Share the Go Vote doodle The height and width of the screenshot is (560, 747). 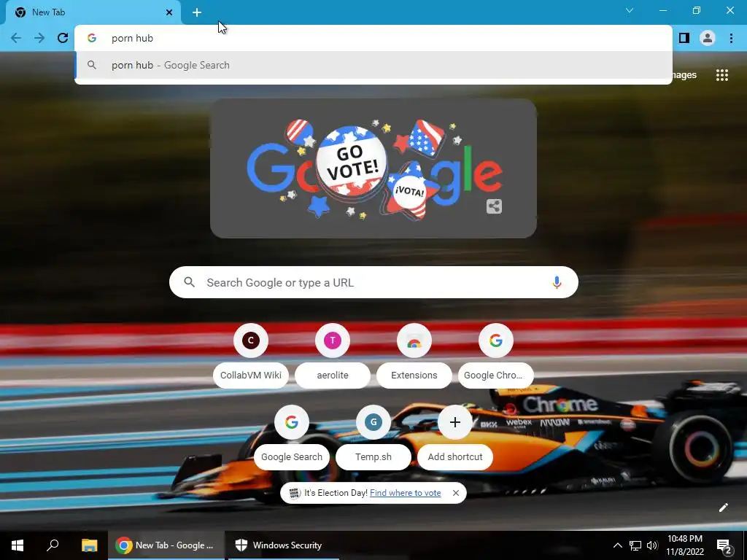(494, 206)
